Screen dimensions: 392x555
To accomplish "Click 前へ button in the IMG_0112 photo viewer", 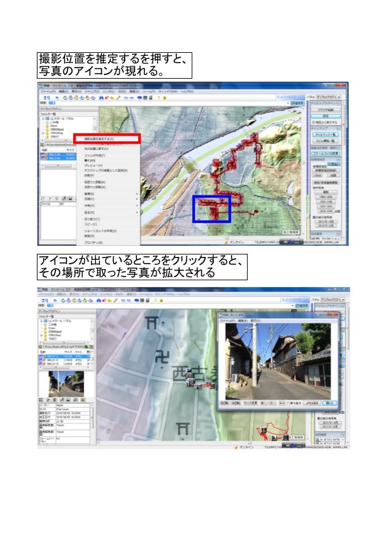I will pos(264,403).
